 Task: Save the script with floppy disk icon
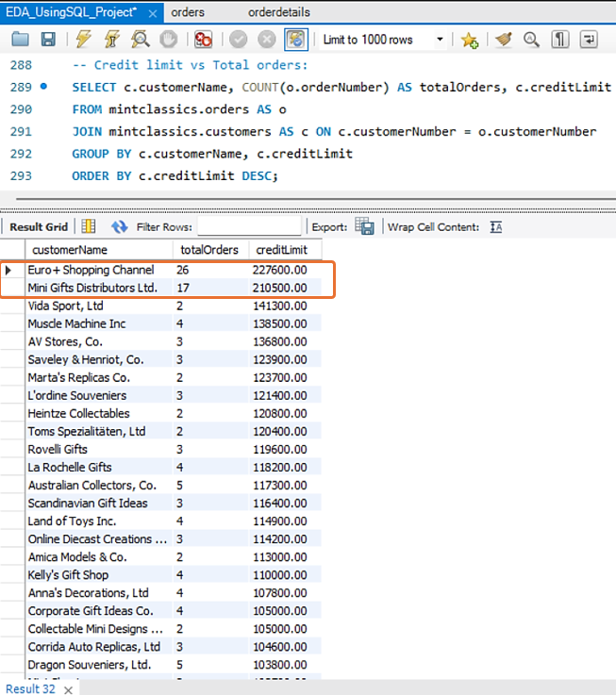pos(48,40)
